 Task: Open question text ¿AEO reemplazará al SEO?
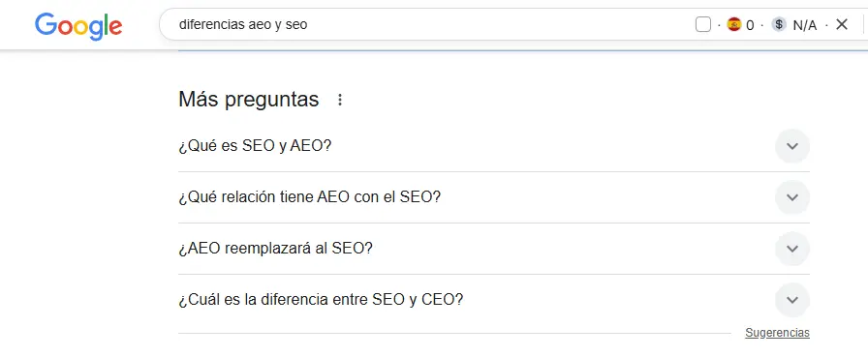click(x=275, y=249)
